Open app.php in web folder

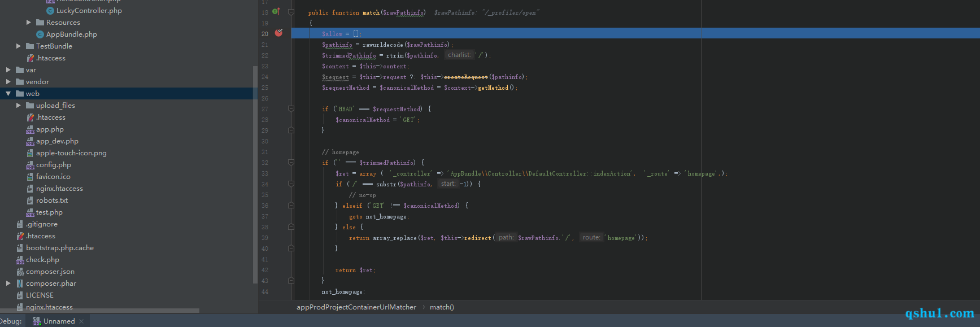coord(50,129)
